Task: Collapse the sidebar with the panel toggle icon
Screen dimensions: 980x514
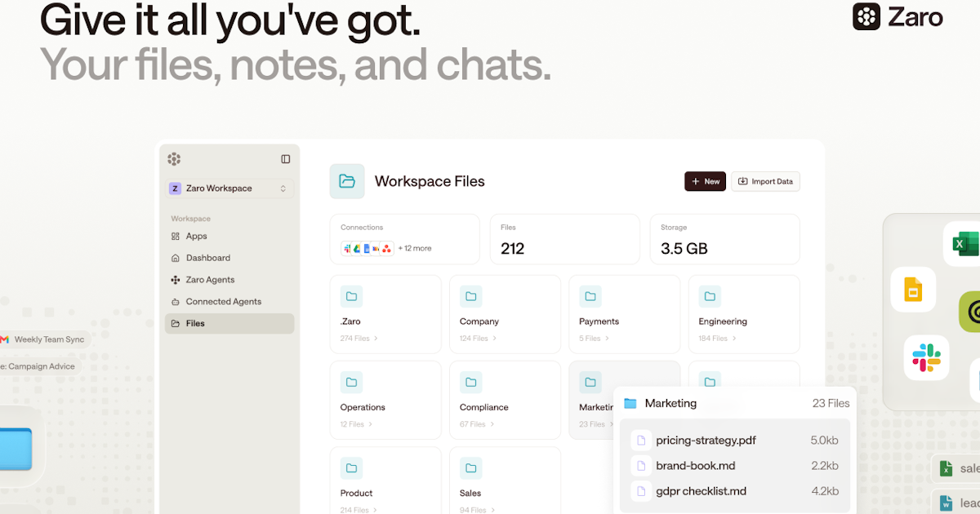Action: (x=285, y=159)
